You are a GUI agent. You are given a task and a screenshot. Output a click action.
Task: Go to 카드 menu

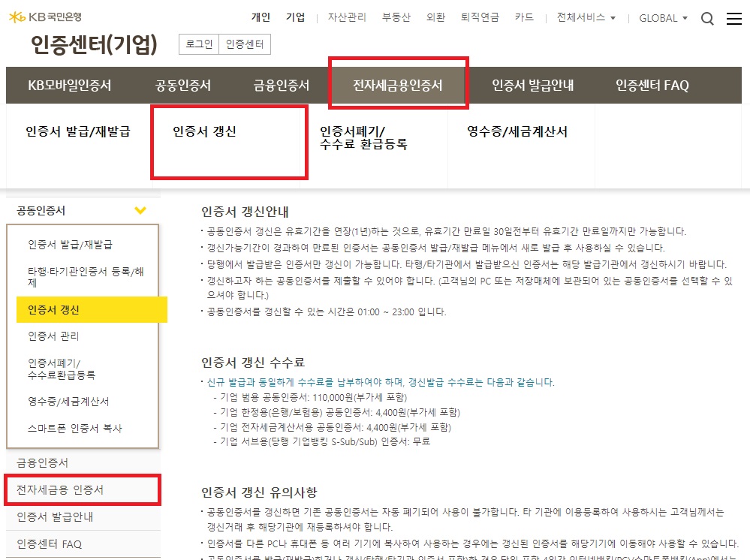point(524,17)
